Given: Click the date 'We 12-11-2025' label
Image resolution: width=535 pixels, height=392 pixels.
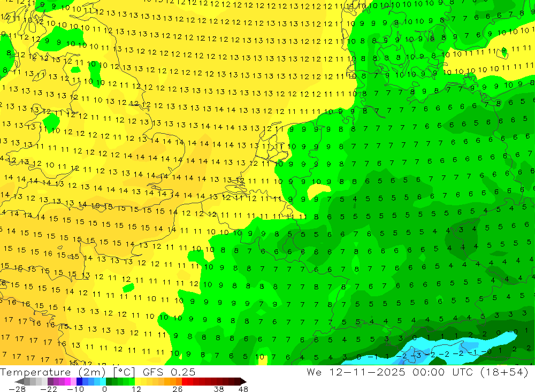Looking at the screenshot, I should (x=356, y=372).
